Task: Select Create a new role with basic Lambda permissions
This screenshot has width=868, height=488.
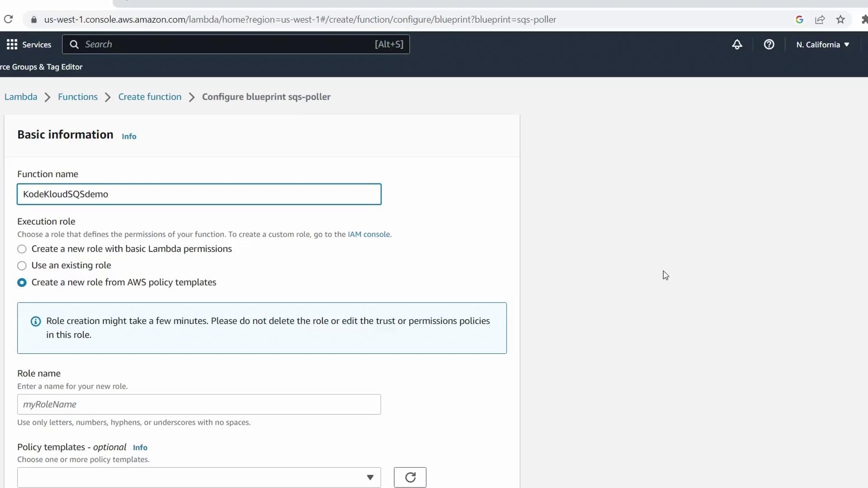Action: [22, 249]
